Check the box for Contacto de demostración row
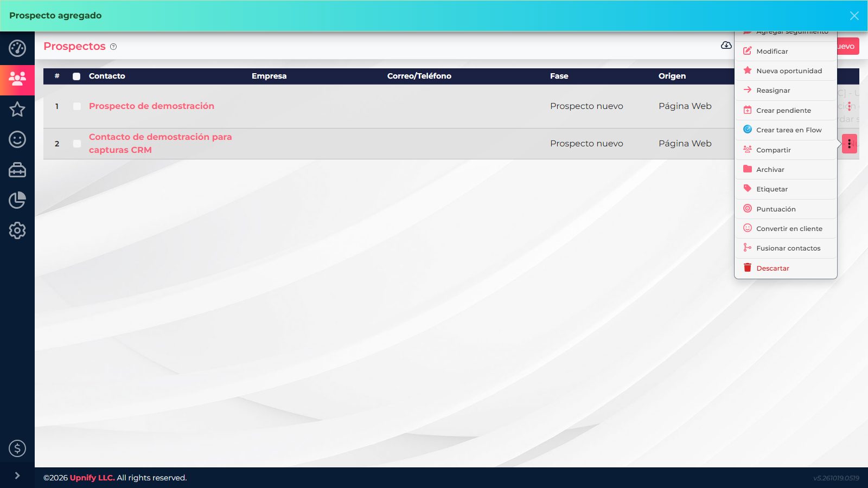This screenshot has height=488, width=868. pyautogui.click(x=77, y=144)
